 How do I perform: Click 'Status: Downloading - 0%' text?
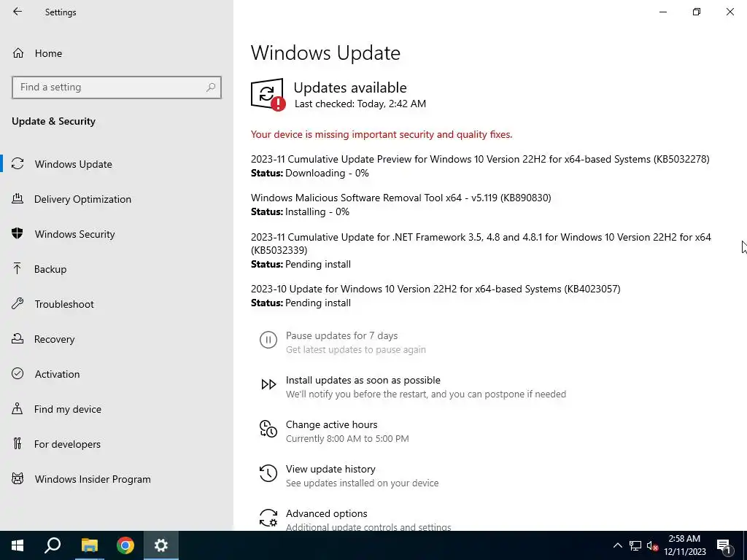click(x=309, y=173)
